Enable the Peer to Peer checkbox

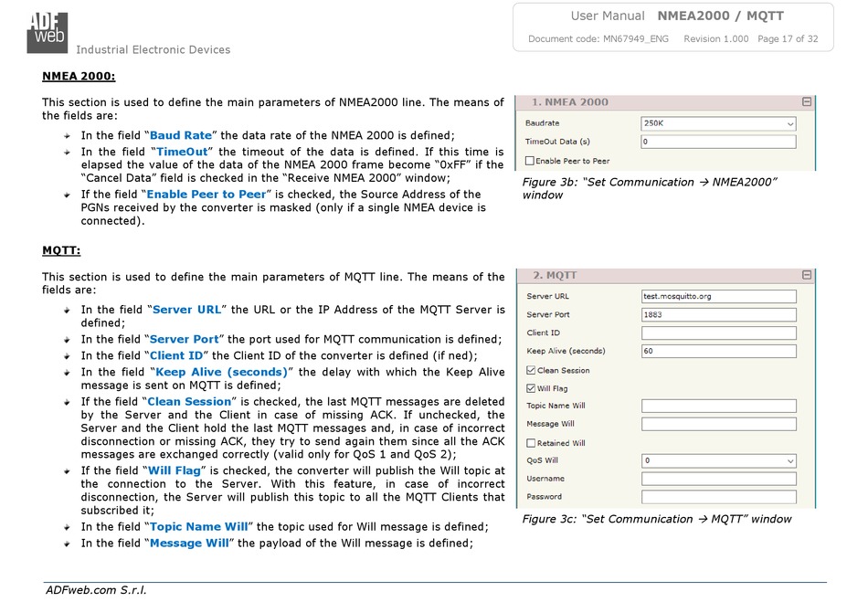(530, 161)
